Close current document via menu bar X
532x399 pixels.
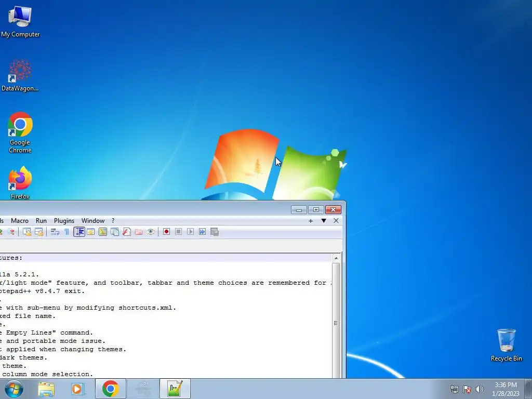(x=336, y=221)
